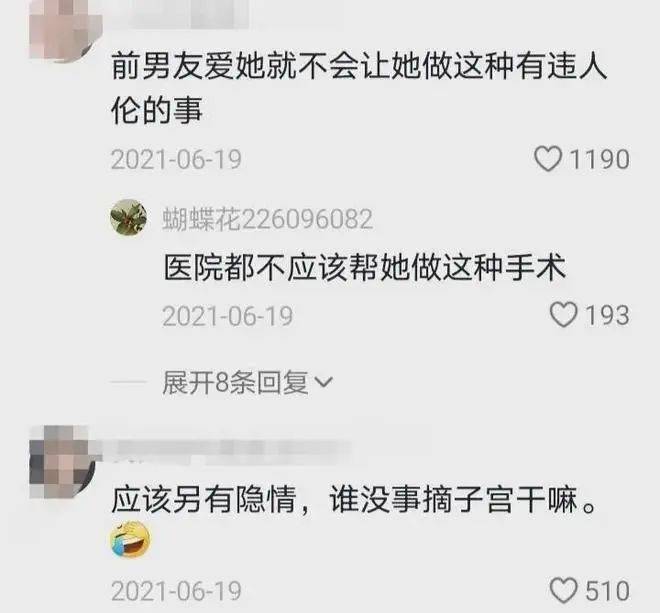
Task: Like the comment with 1190 likes
Action: click(x=548, y=159)
